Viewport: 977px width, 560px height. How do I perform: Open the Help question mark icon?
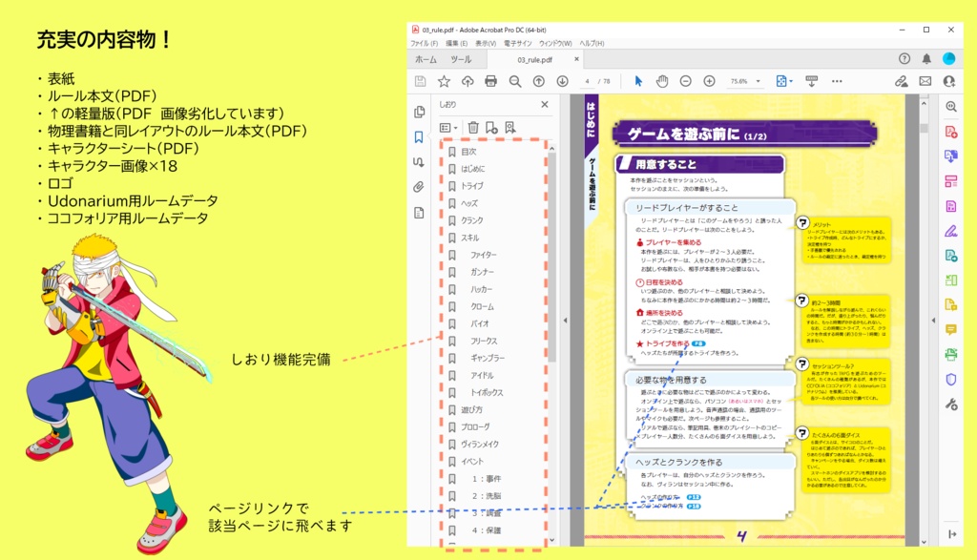click(x=904, y=58)
